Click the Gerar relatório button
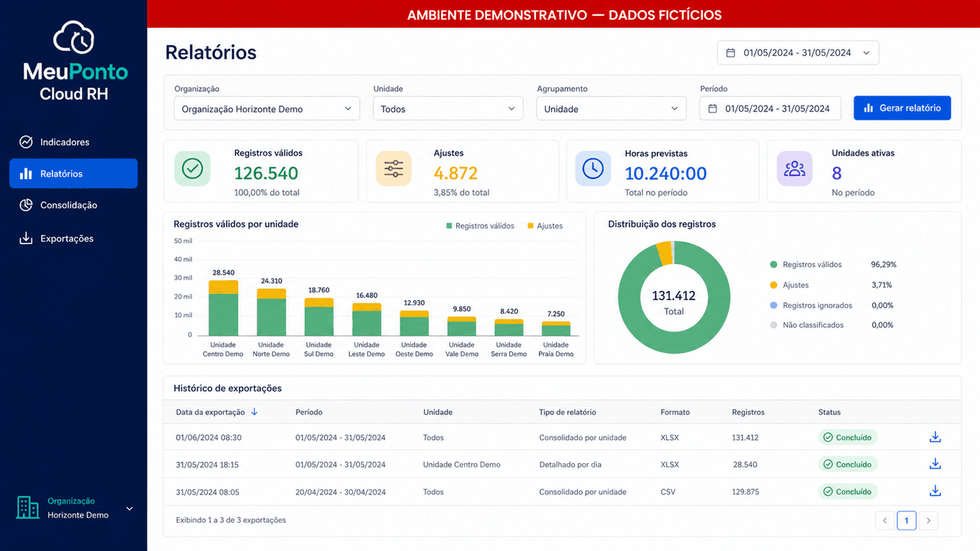The width and height of the screenshot is (980, 551). pyautogui.click(x=902, y=108)
